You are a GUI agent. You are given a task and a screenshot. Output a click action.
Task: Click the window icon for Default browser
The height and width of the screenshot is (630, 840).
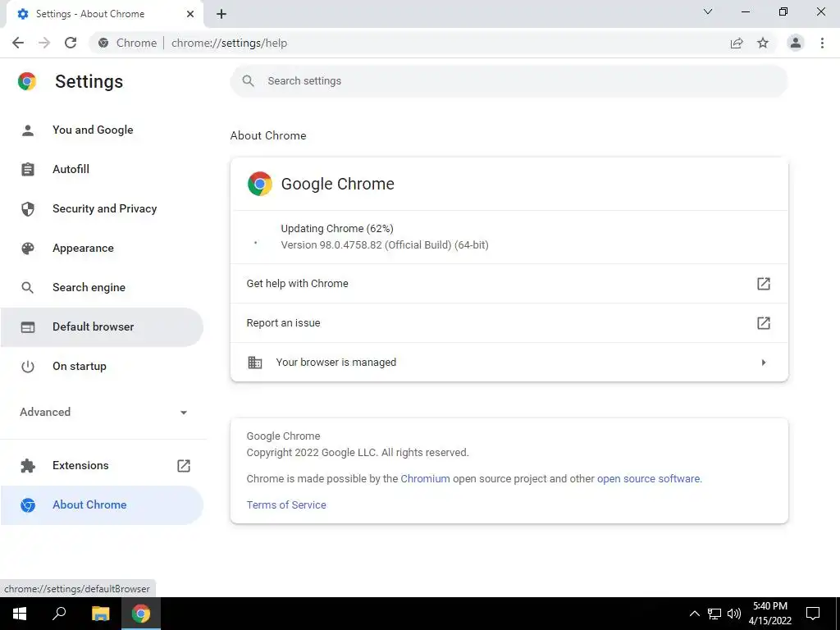(x=27, y=326)
